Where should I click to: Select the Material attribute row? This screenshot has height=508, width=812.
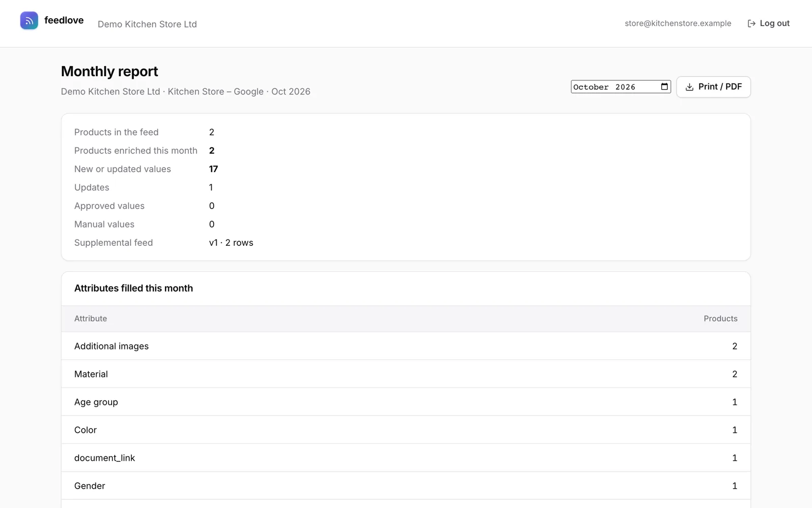[x=406, y=374]
